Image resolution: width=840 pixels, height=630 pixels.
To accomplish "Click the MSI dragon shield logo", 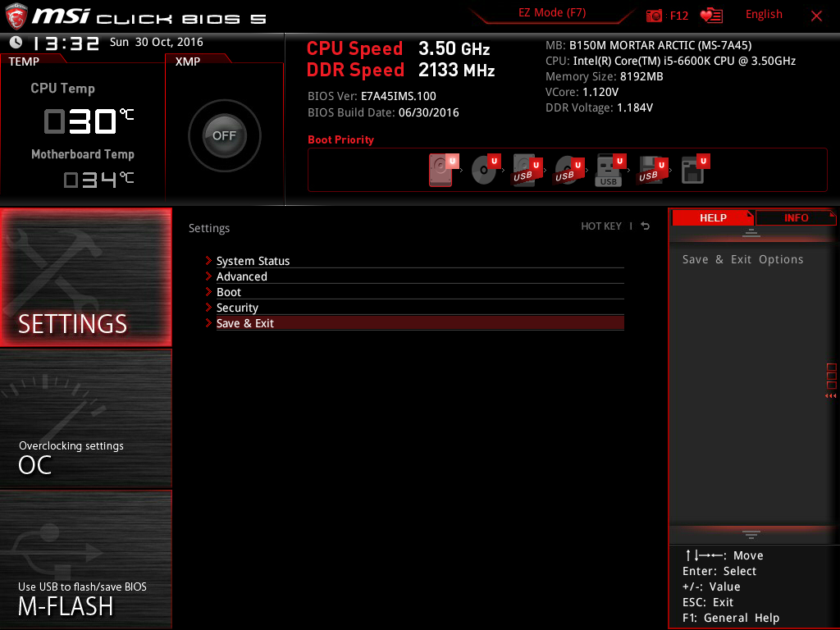I will click(16, 16).
